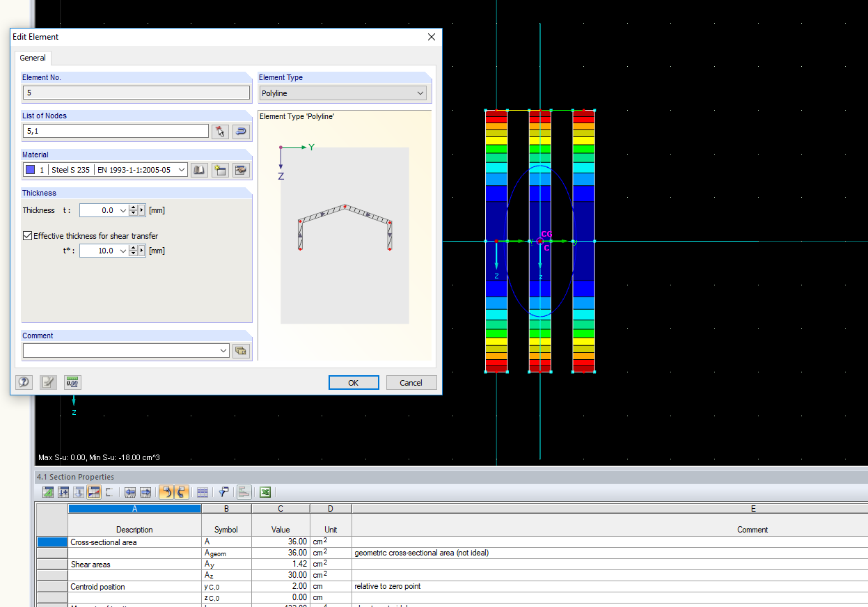Image resolution: width=868 pixels, height=607 pixels.
Task: Confirm the Edit Element dialog with OK
Action: tap(354, 382)
